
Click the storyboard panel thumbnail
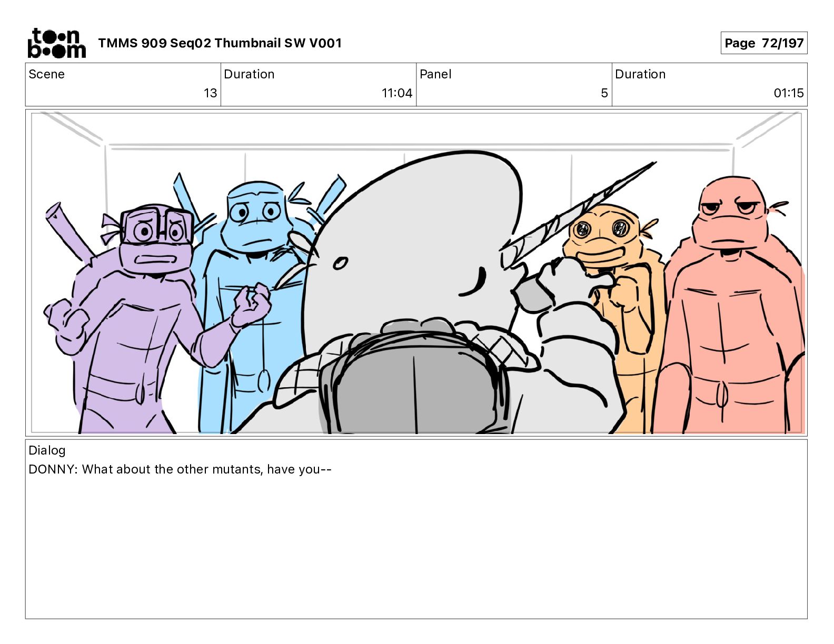tap(416, 273)
